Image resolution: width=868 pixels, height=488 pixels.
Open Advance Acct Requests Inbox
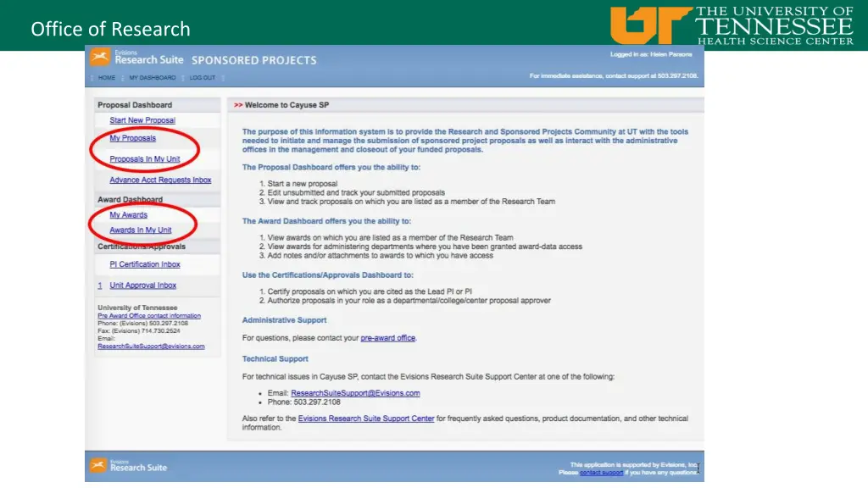[x=160, y=180]
